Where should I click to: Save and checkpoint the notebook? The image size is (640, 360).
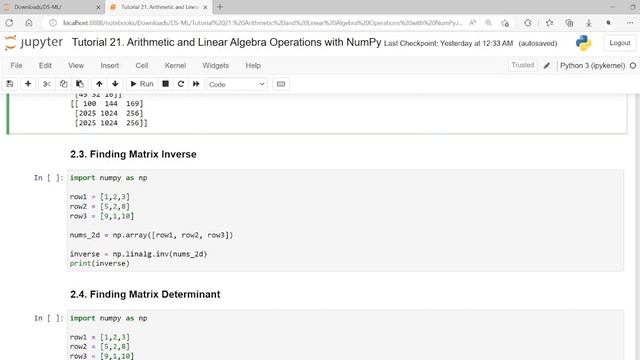point(10,84)
